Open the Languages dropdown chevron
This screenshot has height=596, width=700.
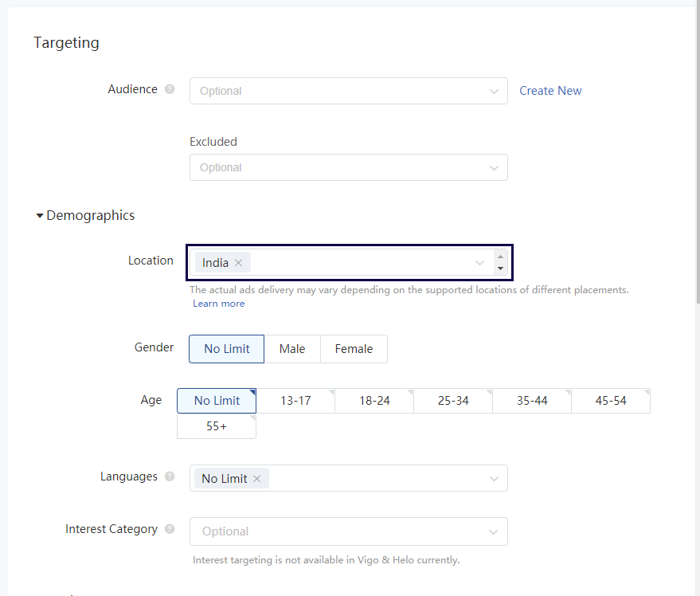pyautogui.click(x=494, y=479)
